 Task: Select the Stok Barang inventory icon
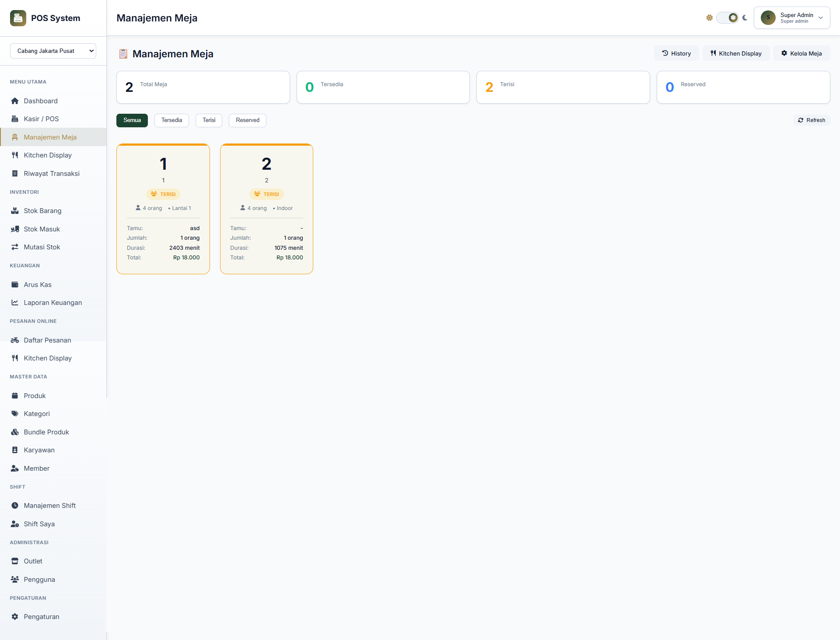coord(14,210)
